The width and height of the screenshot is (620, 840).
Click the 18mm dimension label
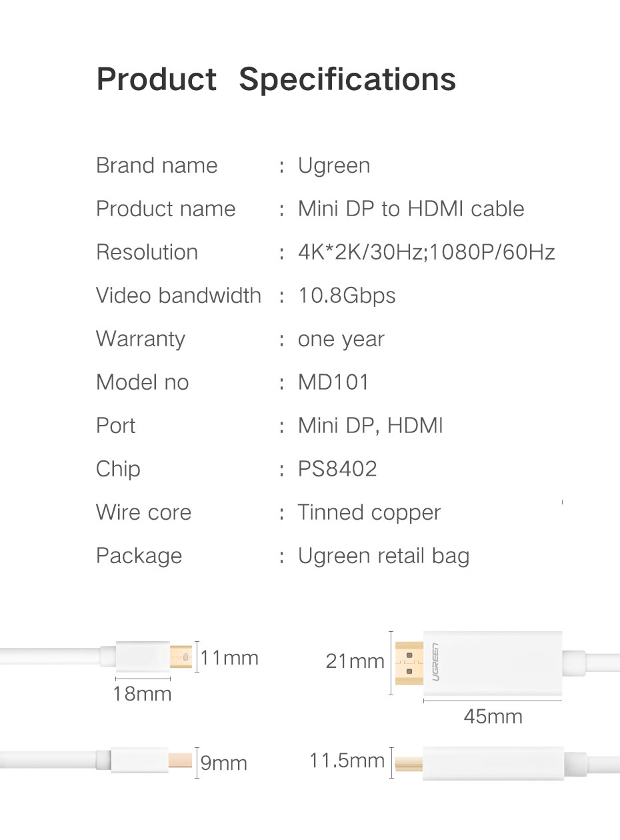tap(142, 694)
